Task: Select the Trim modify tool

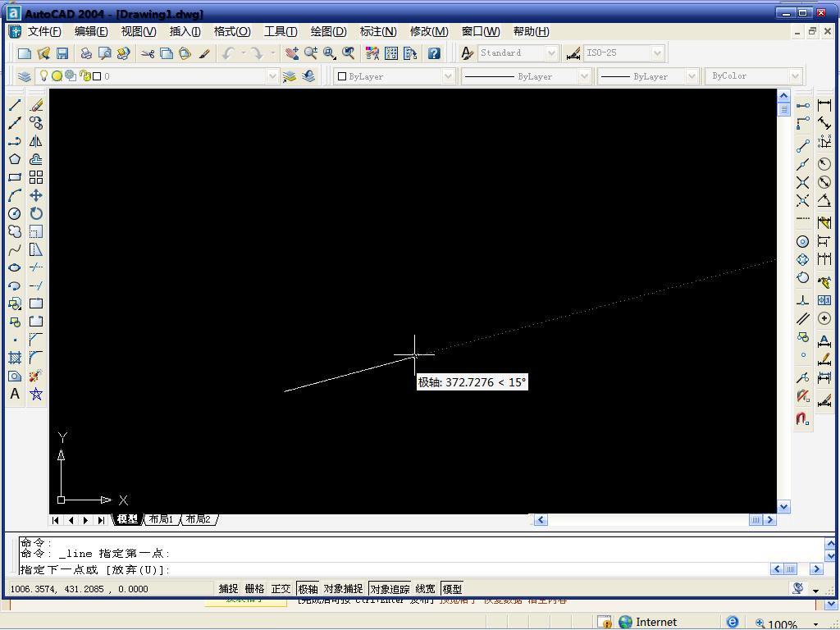Action: pyautogui.click(x=36, y=267)
